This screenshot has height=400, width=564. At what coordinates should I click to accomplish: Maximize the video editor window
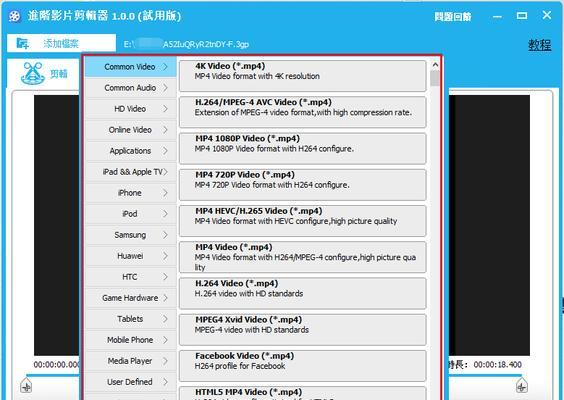[x=522, y=15]
